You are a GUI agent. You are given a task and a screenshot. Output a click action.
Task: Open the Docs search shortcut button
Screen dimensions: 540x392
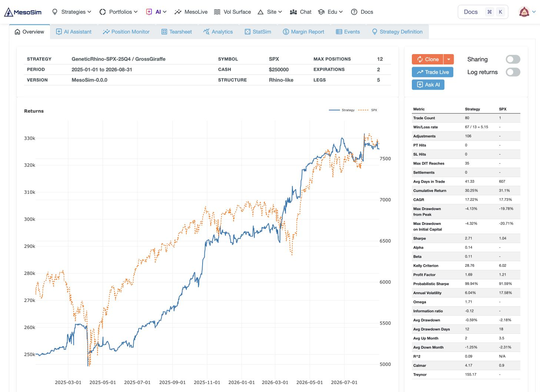483,12
